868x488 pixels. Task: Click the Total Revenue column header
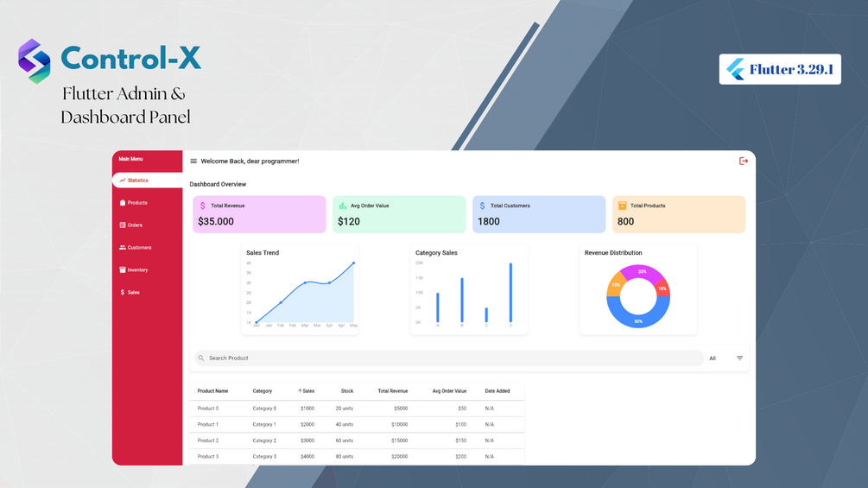[x=393, y=391]
